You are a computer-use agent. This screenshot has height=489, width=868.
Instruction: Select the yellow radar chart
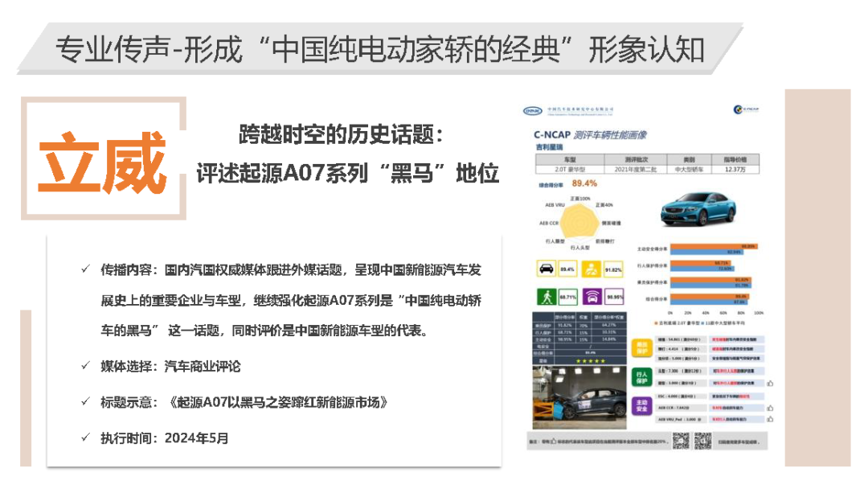tap(579, 223)
